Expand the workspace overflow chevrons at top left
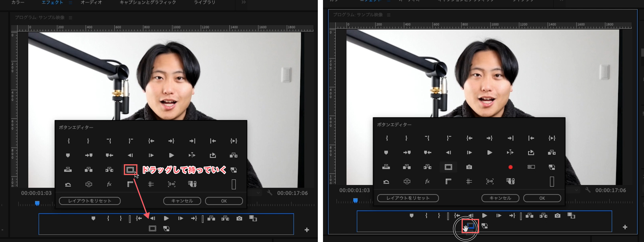 click(x=244, y=2)
